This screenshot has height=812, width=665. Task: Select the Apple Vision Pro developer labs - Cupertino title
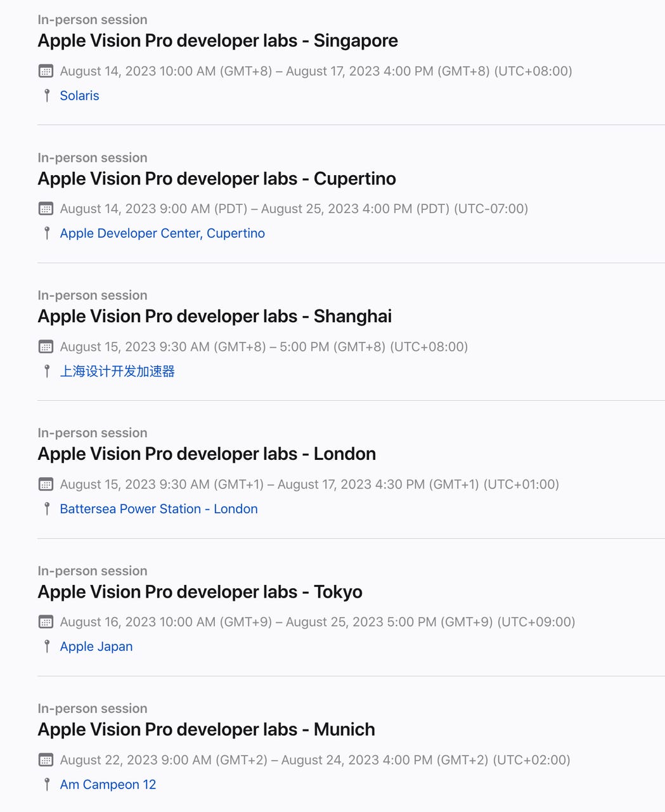click(217, 179)
